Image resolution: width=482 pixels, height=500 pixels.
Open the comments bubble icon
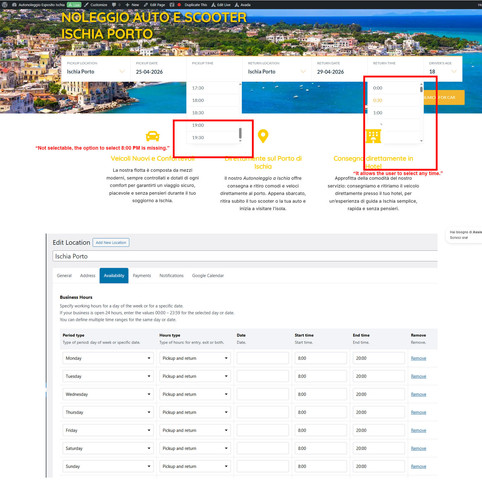(x=114, y=5)
